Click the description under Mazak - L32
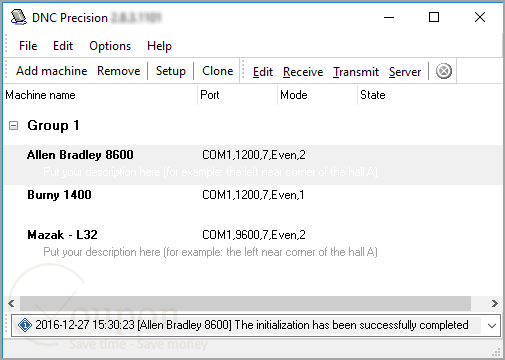The image size is (505, 360). click(210, 252)
